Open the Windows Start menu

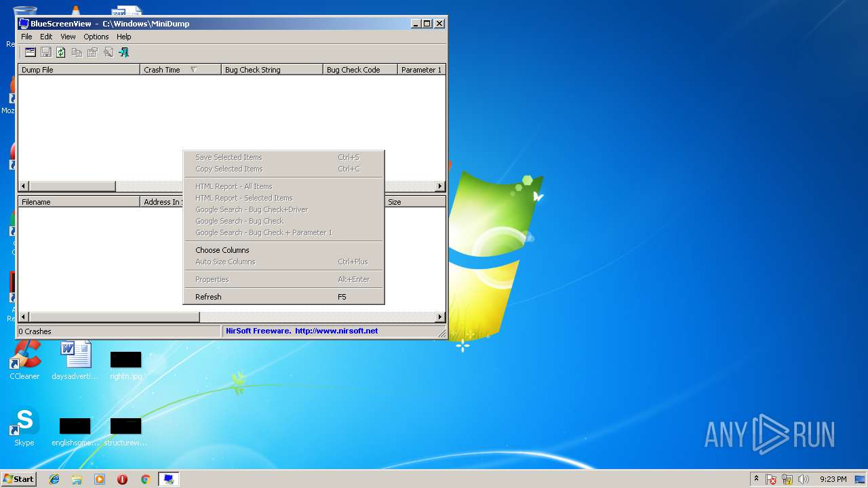(19, 479)
